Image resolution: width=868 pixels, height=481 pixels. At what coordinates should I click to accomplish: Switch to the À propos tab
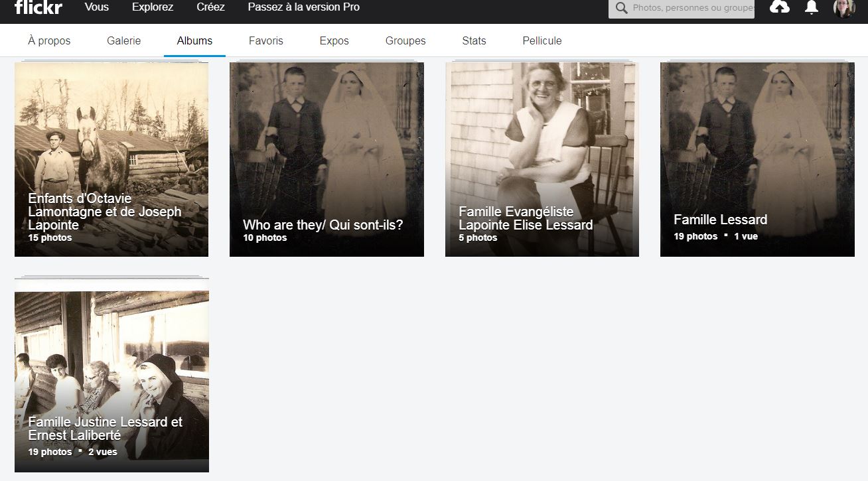coord(49,40)
